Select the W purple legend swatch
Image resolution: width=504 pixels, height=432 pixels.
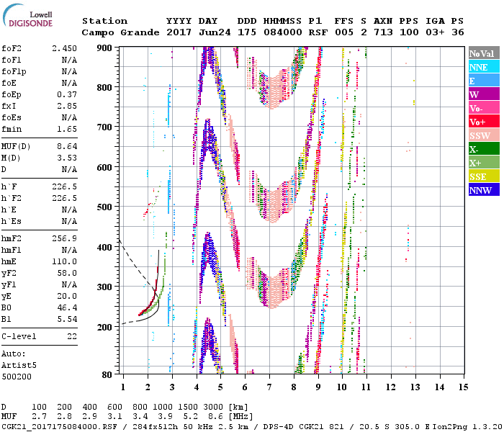coord(484,94)
